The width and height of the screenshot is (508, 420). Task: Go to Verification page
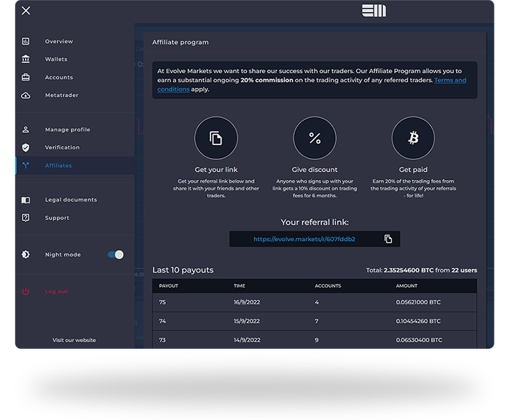click(x=62, y=148)
